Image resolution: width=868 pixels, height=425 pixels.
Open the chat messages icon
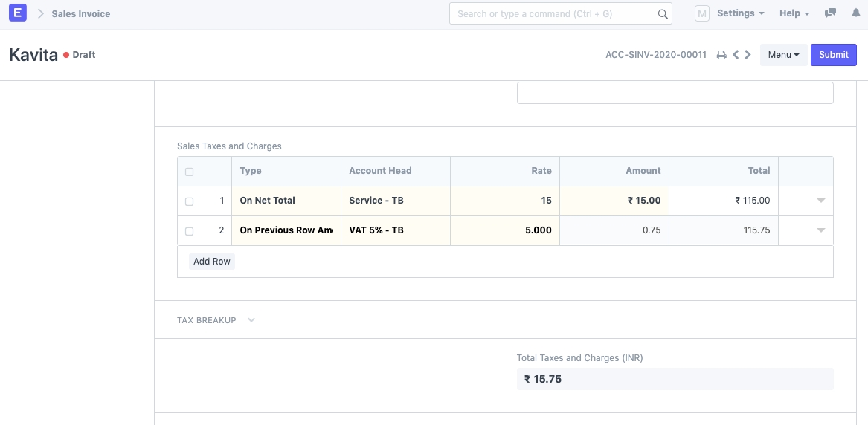tap(831, 13)
